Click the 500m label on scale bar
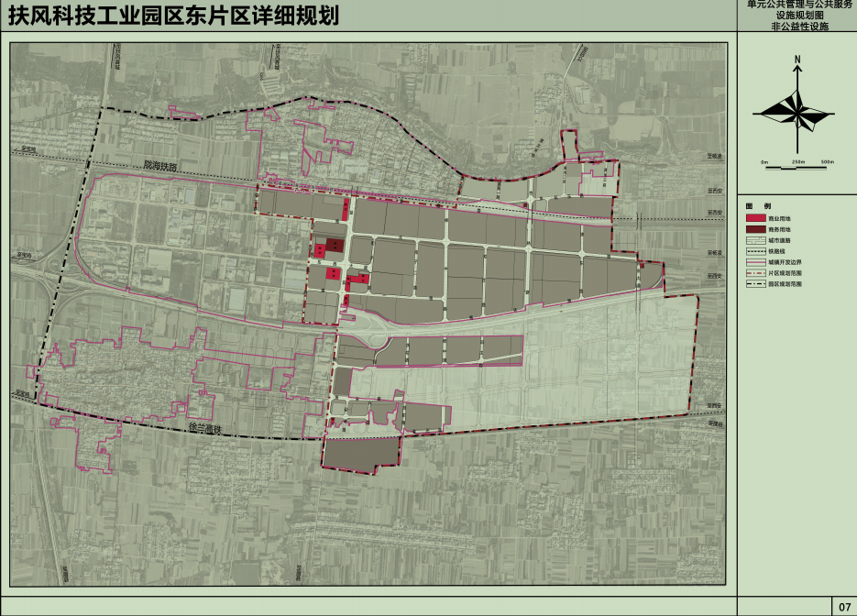The height and width of the screenshot is (616, 857). tap(827, 162)
